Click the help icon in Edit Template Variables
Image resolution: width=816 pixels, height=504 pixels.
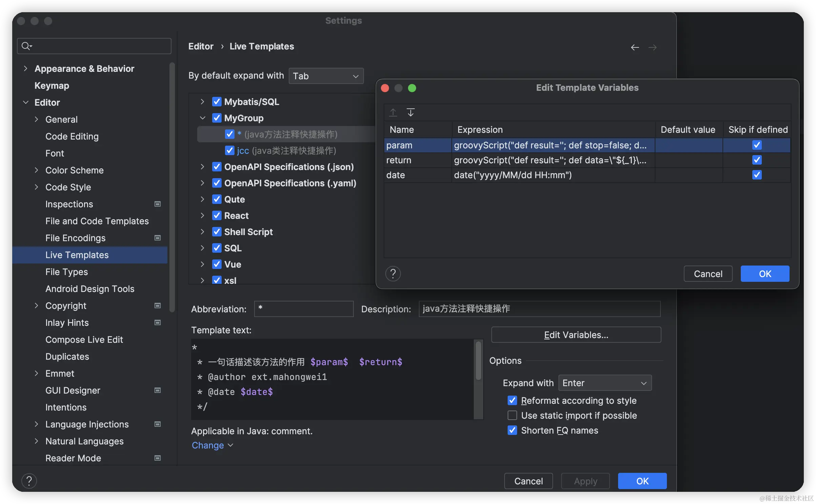pyautogui.click(x=393, y=274)
